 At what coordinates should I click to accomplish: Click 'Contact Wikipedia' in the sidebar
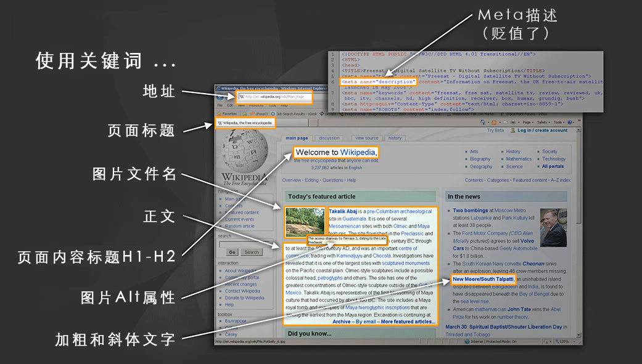tap(242, 291)
